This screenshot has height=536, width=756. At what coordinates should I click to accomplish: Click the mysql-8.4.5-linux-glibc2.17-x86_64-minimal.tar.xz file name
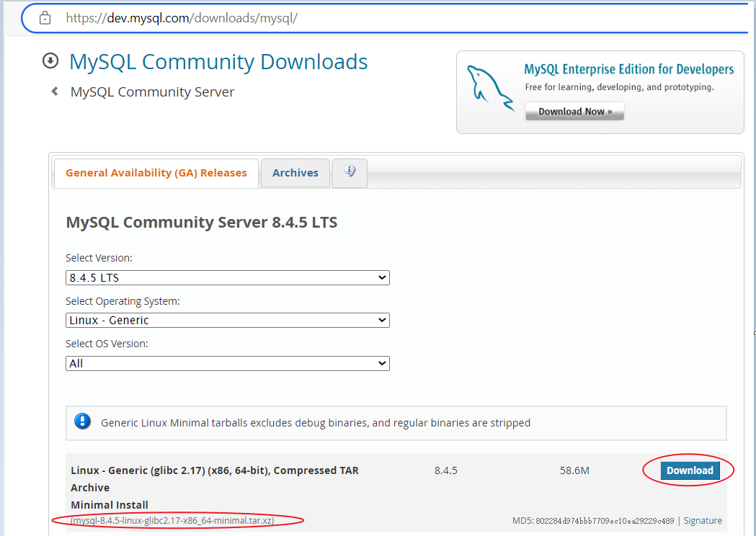point(173,521)
